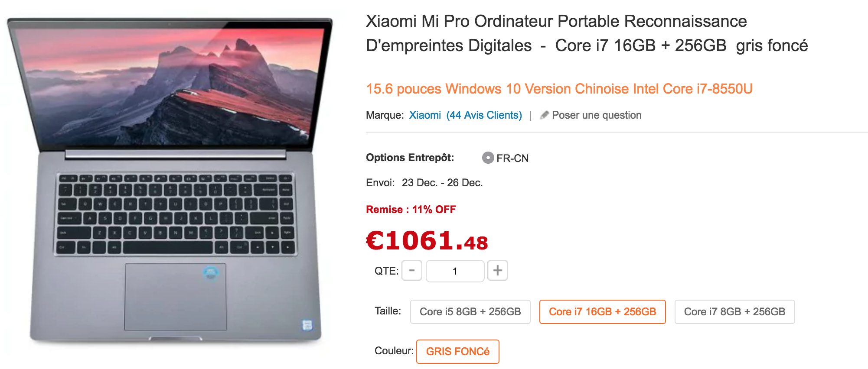868x369 pixels.
Task: Open the Xiaomi brand link
Action: point(425,115)
